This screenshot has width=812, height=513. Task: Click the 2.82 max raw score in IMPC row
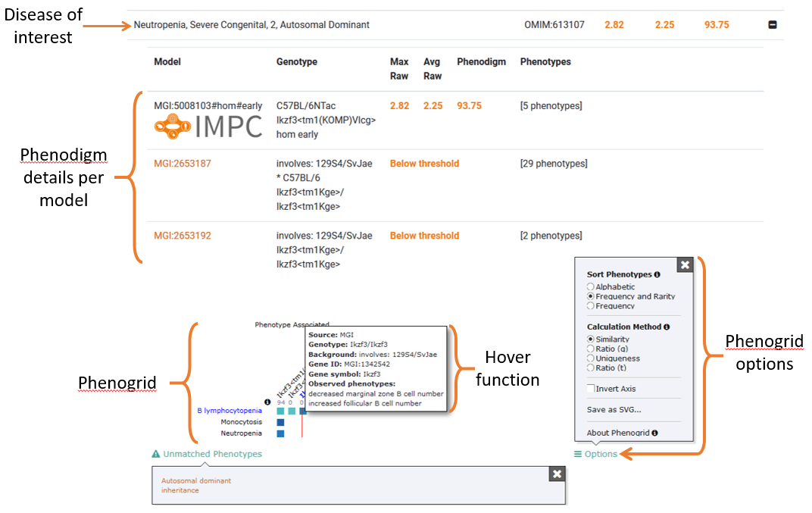[399, 106]
